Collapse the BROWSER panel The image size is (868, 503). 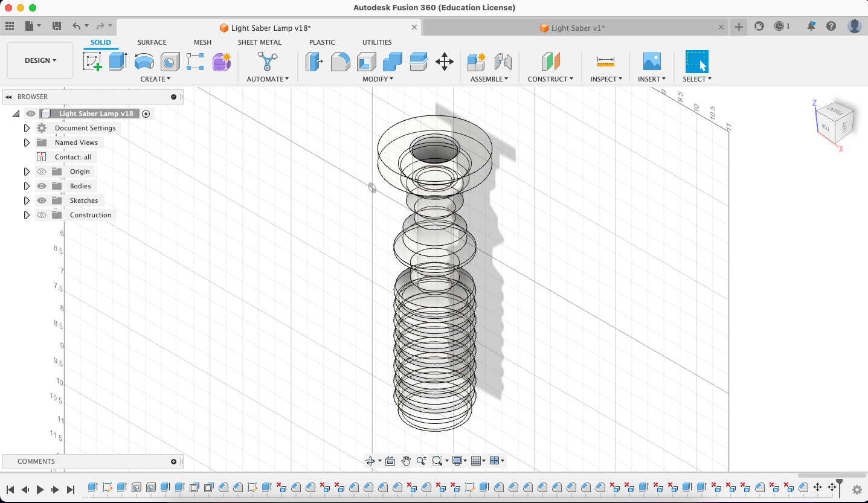click(8, 97)
